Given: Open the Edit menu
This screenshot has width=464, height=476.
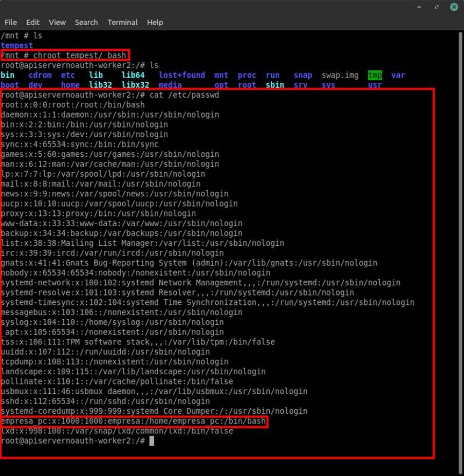Looking at the screenshot, I should click(x=33, y=22).
